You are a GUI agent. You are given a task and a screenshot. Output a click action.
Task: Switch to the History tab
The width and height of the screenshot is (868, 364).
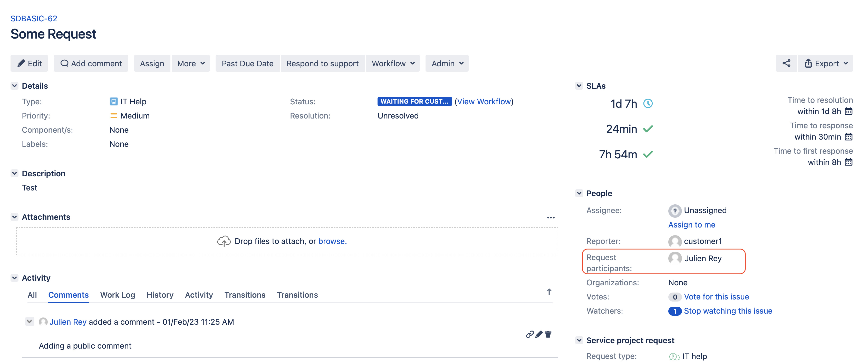coord(160,295)
